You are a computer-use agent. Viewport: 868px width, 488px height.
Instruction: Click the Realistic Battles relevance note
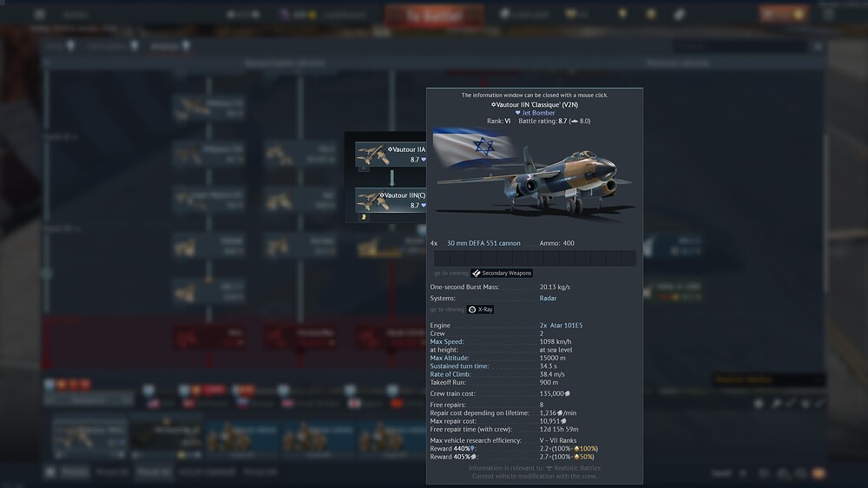pos(534,468)
